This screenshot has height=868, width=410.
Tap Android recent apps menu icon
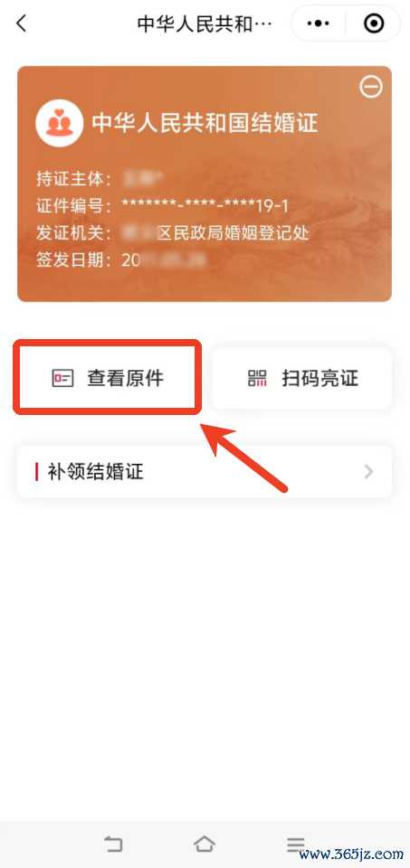296,844
